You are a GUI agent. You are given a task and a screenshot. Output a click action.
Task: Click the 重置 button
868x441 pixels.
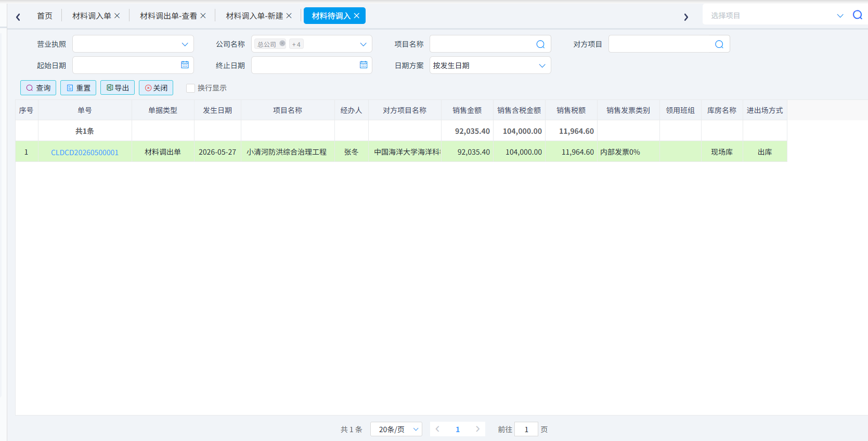click(78, 88)
